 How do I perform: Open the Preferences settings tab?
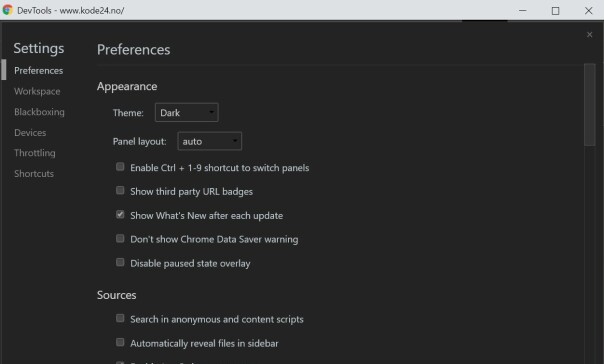coord(39,70)
